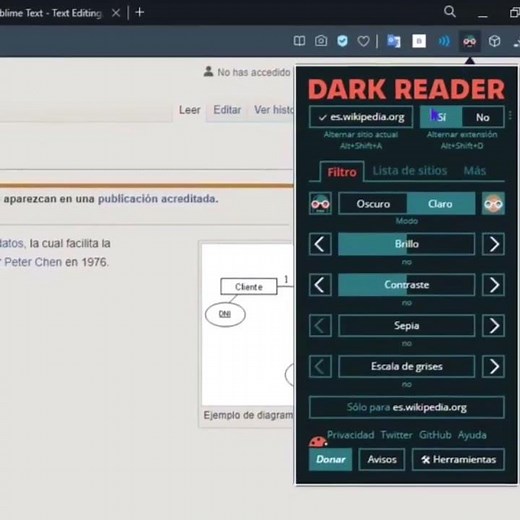Toggle current site es.wikipedia.org
This screenshot has height=520, width=520.
pos(361,117)
